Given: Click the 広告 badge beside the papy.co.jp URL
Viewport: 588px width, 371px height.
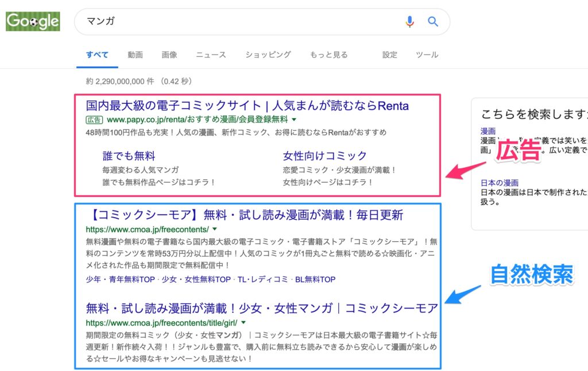Looking at the screenshot, I should click(x=94, y=120).
